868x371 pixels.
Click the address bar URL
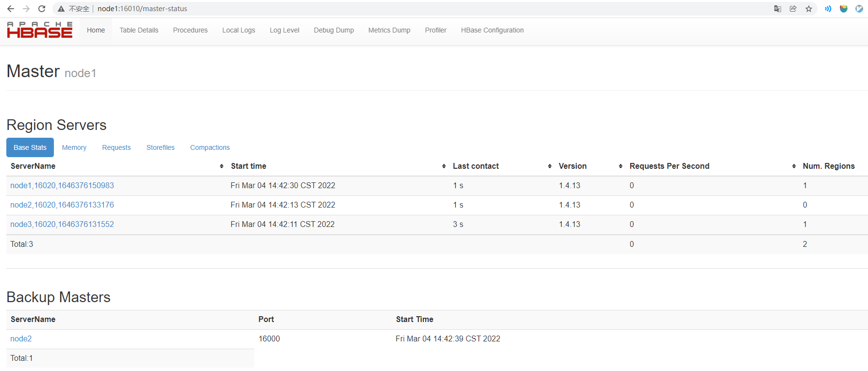click(142, 9)
